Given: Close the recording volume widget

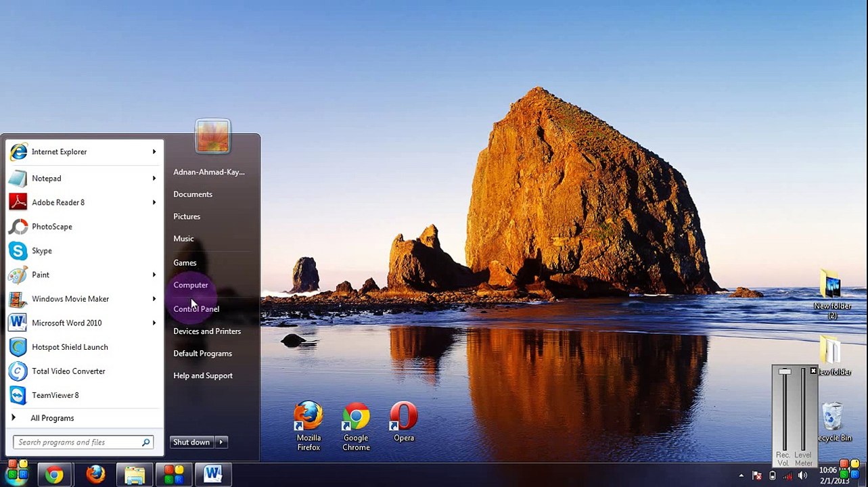Looking at the screenshot, I should tap(813, 371).
